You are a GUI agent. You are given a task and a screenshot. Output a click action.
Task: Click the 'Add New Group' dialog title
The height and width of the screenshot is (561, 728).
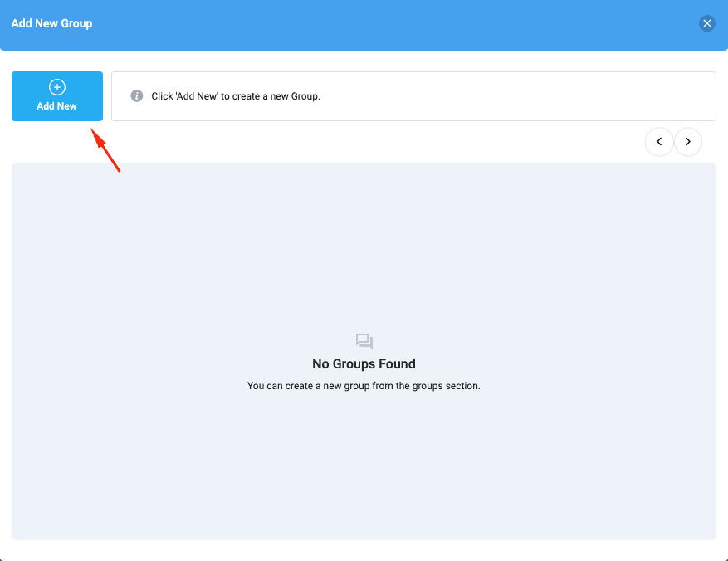click(x=51, y=23)
